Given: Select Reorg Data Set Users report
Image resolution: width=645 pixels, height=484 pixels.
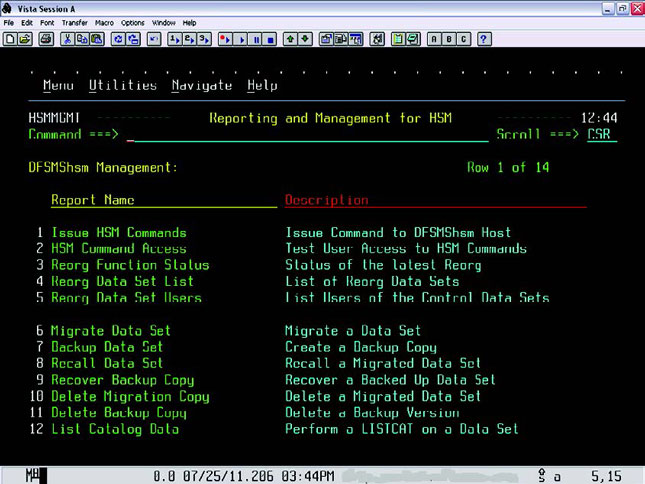Looking at the screenshot, I should coord(126,298).
